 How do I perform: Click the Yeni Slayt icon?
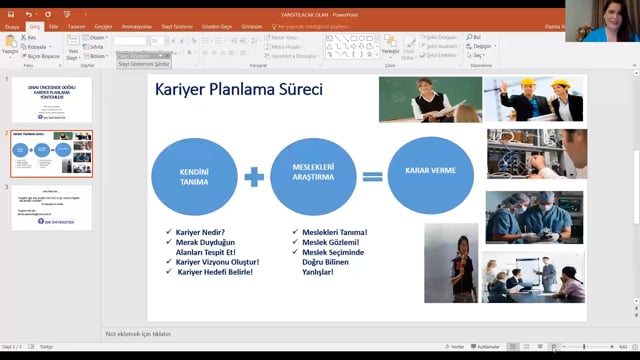pos(73,47)
